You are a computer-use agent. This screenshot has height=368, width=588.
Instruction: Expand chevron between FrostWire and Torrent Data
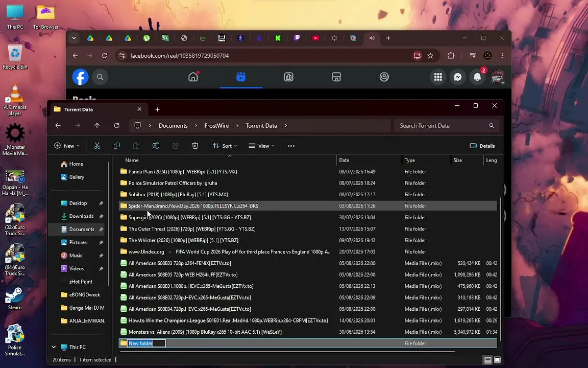click(237, 125)
